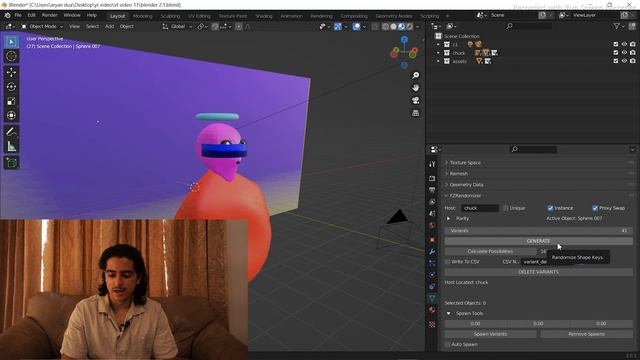This screenshot has height=360, width=640.
Task: Hide the assets collection with eye icon
Action: pos(624,61)
